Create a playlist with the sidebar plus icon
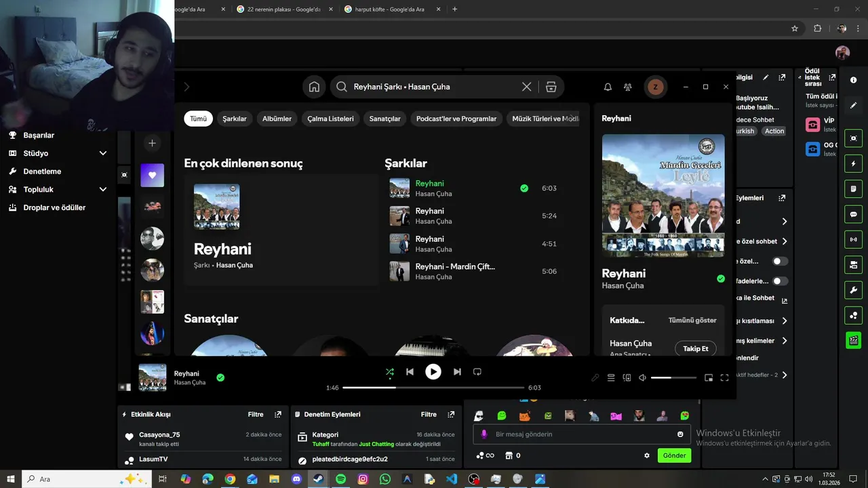Image resolution: width=868 pixels, height=488 pixels. click(152, 143)
